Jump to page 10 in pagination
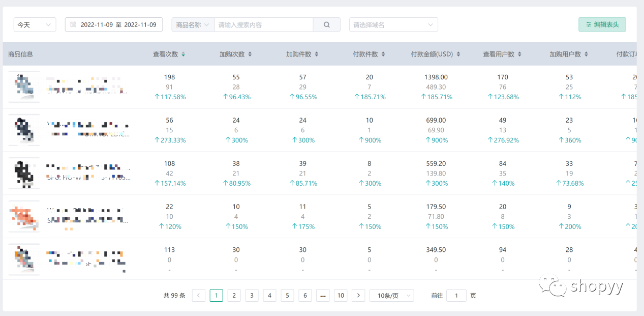Screen dimensions: 644x316 [341, 296]
